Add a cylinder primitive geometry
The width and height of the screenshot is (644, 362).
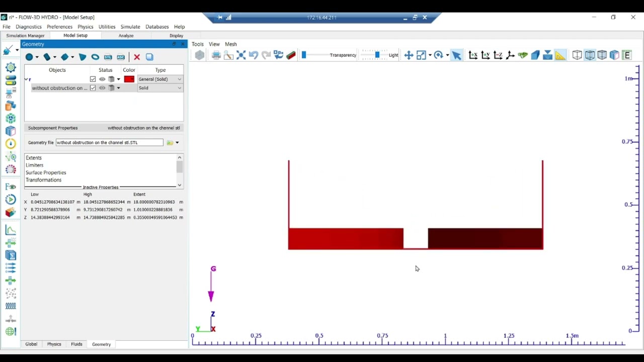[x=47, y=57]
